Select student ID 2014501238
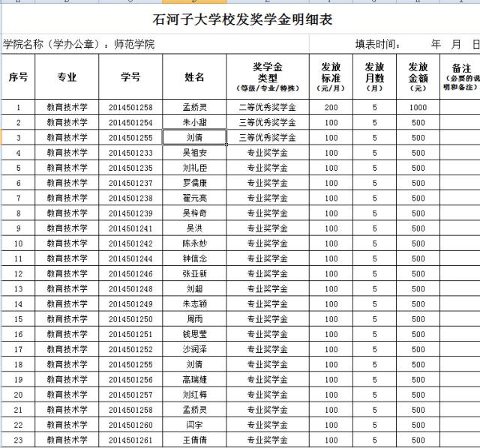The height and width of the screenshot is (448, 480). [x=130, y=198]
